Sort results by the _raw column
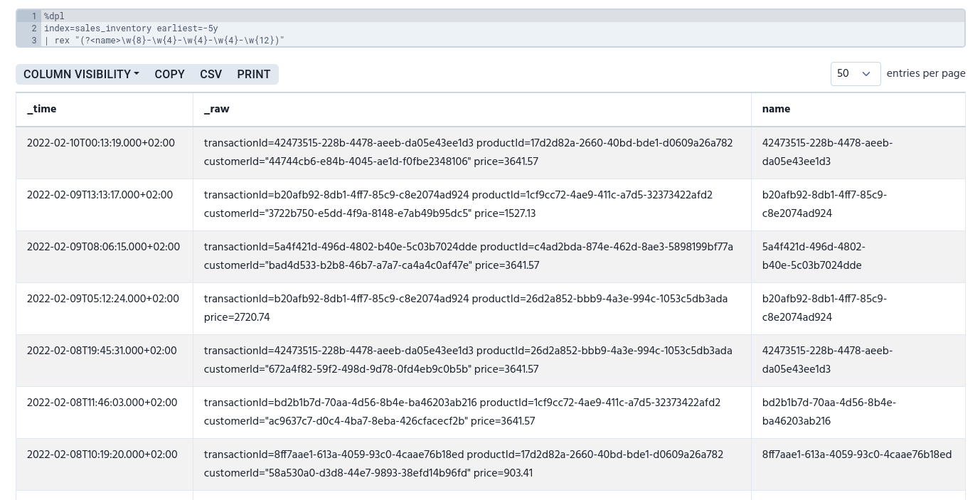 click(216, 110)
